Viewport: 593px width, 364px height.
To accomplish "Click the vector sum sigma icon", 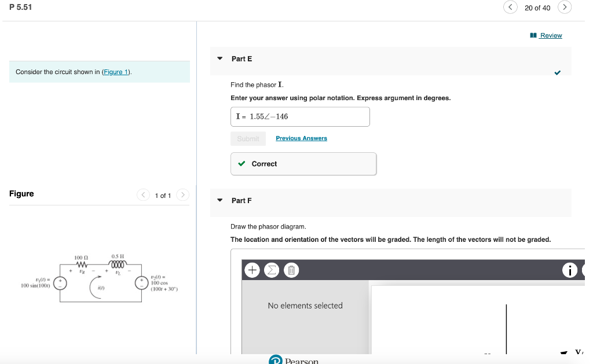I will tap(272, 270).
